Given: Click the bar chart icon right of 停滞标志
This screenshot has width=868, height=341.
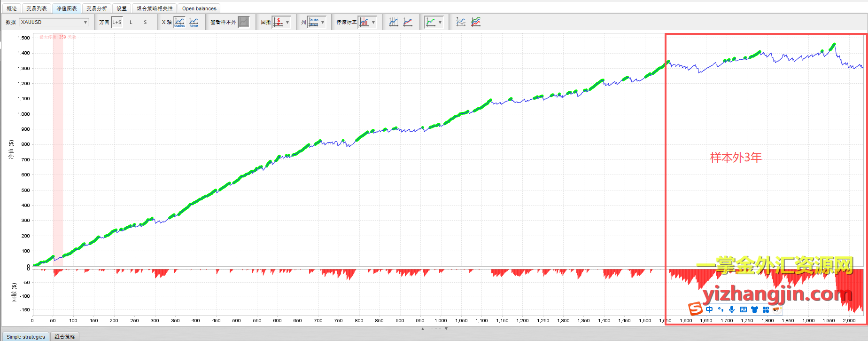Looking at the screenshot, I should 364,22.
